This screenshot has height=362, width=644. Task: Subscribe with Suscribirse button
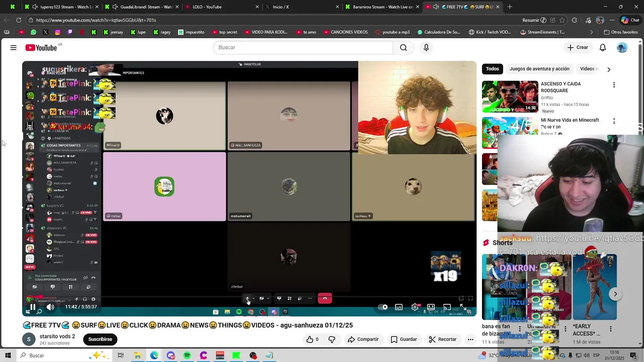pyautogui.click(x=100, y=339)
